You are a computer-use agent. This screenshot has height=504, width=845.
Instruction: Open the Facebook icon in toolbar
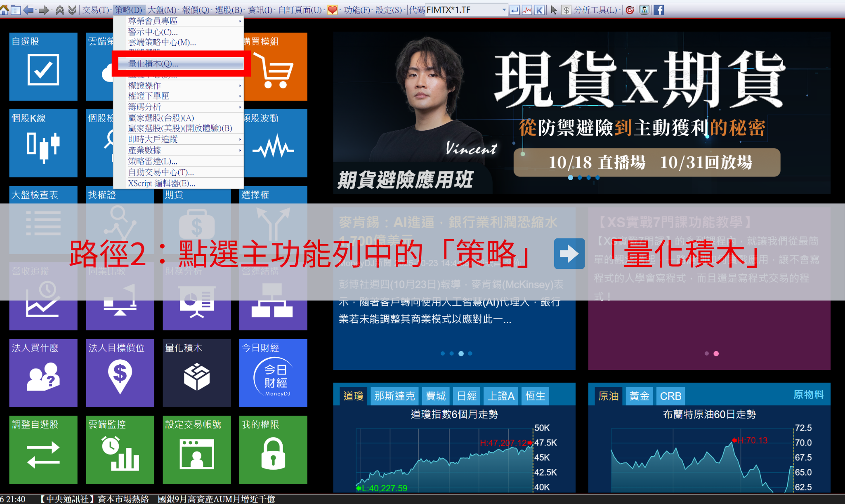659,10
